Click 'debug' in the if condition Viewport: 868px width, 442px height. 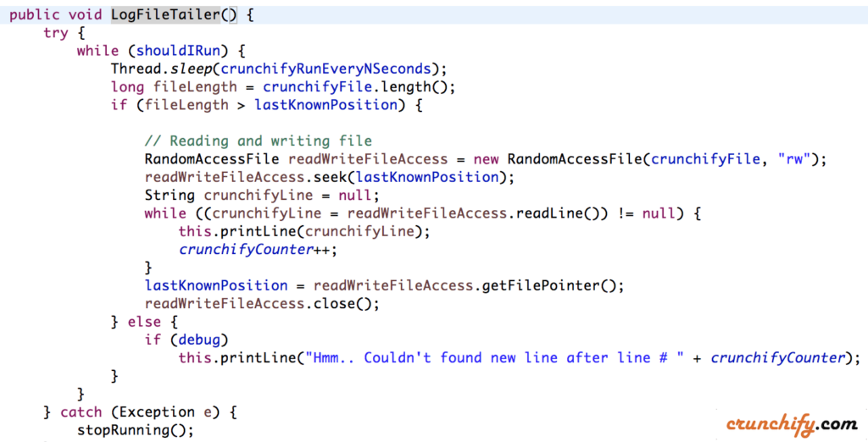click(x=198, y=340)
